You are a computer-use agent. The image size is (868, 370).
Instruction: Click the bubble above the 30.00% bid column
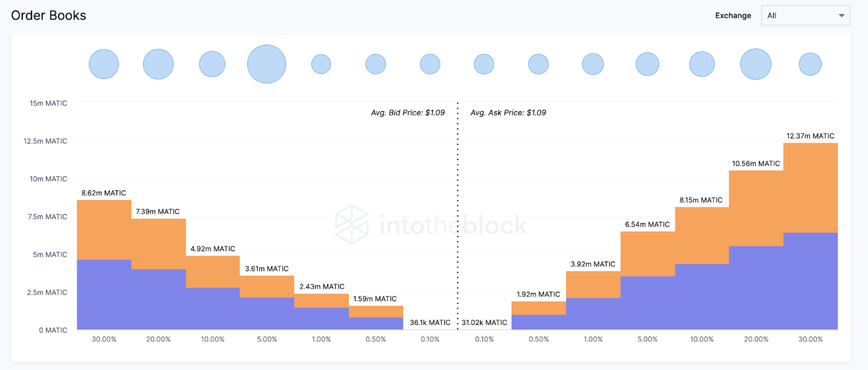104,64
